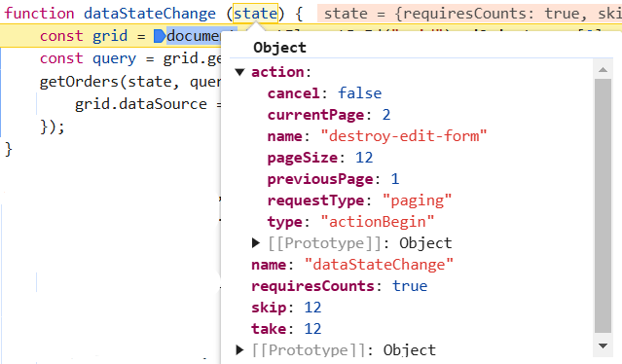Click the highlighted state parameter
622x364 pixels.
[x=255, y=14]
